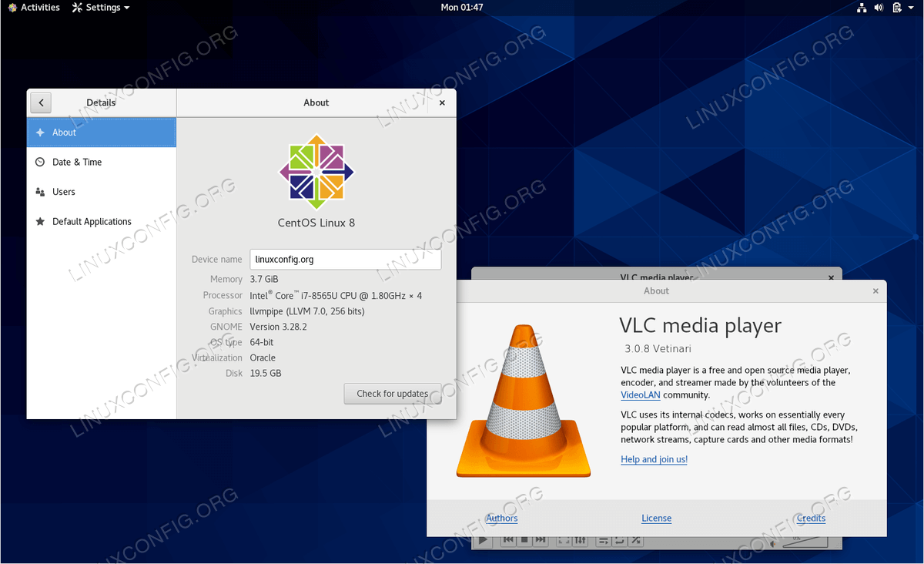Viewport: 924px width, 564px height.
Task: Go back from the Details panel
Action: click(41, 102)
